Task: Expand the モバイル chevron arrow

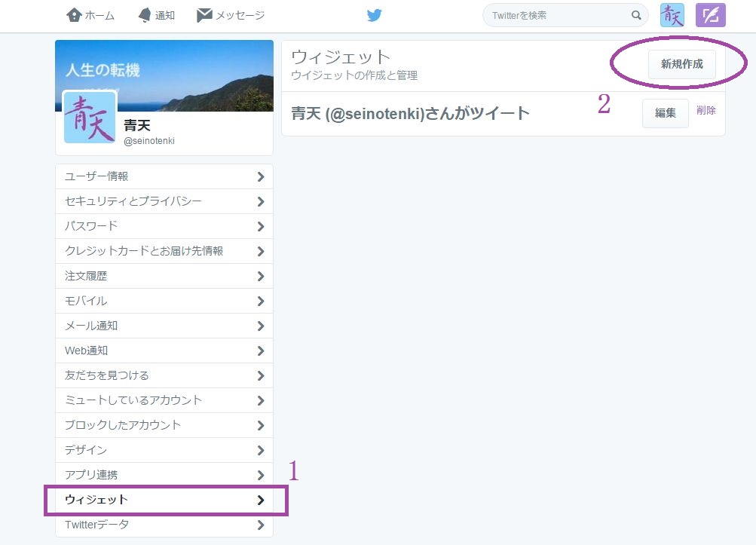Action: pyautogui.click(x=260, y=301)
